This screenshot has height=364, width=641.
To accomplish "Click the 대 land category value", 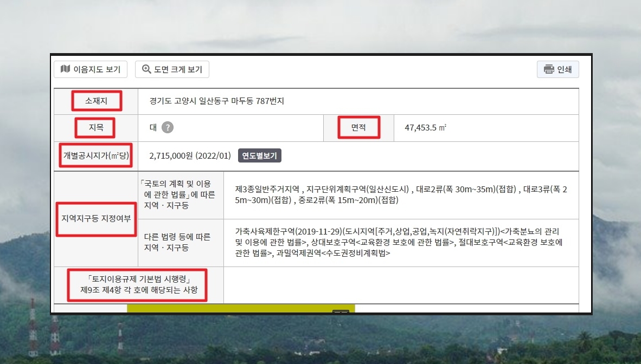I will pyautogui.click(x=153, y=127).
